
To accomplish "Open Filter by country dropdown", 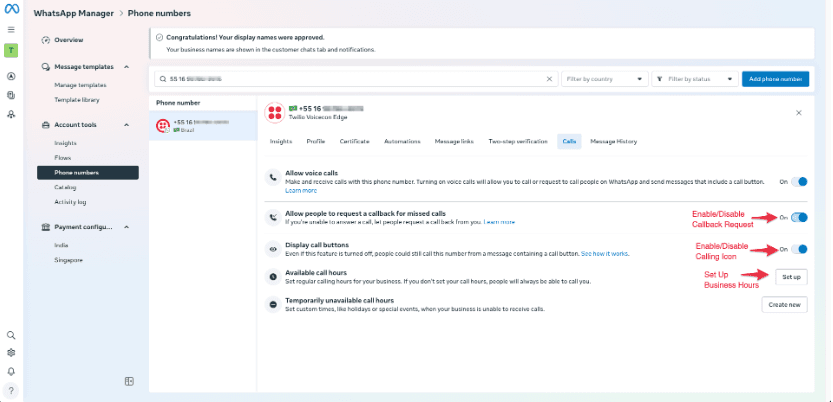I will click(x=603, y=79).
